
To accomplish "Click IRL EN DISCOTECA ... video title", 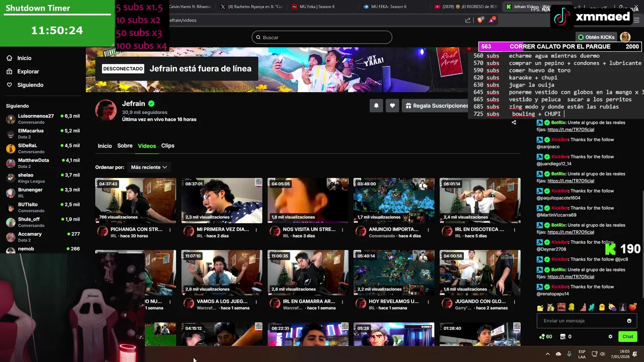I will point(479,229).
